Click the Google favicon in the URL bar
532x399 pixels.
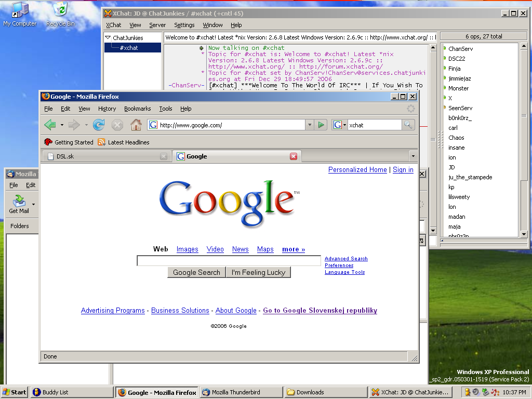tap(153, 125)
